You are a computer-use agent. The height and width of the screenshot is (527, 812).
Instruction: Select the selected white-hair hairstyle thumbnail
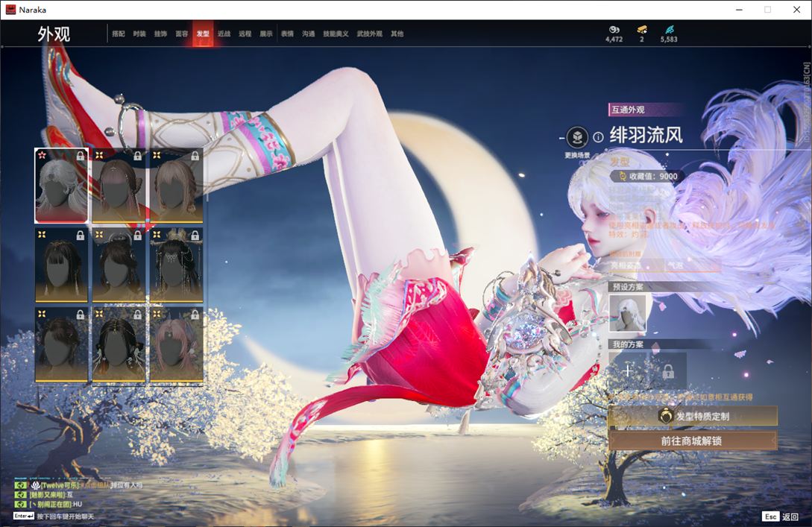[61, 186]
